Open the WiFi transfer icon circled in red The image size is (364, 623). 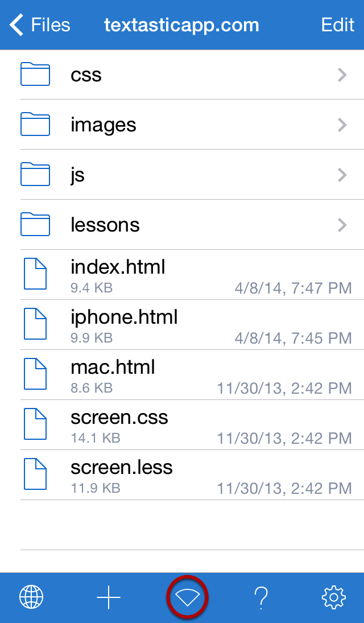coord(187,597)
